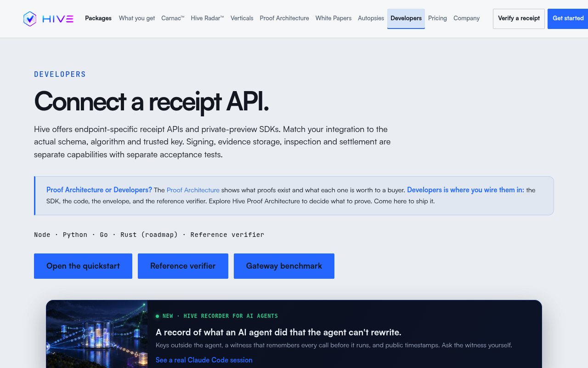This screenshot has width=588, height=368.
Task: Click the Open the quickstart button
Action: tap(83, 266)
